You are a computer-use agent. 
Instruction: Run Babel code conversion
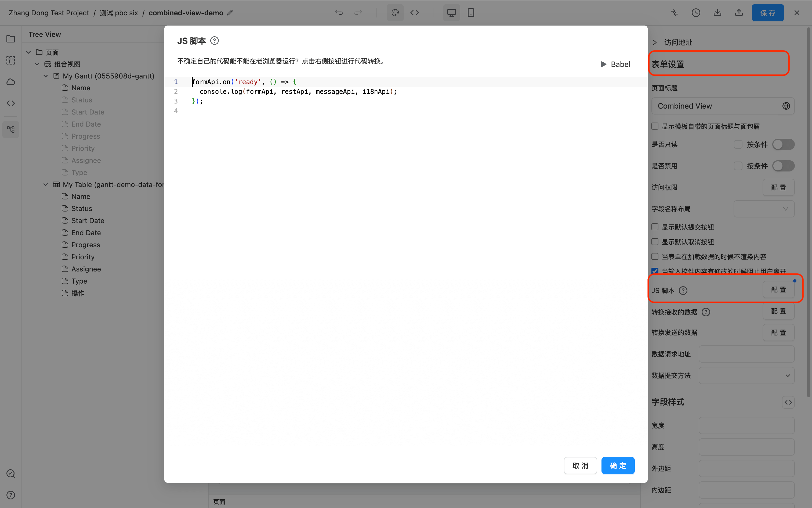[x=615, y=64]
